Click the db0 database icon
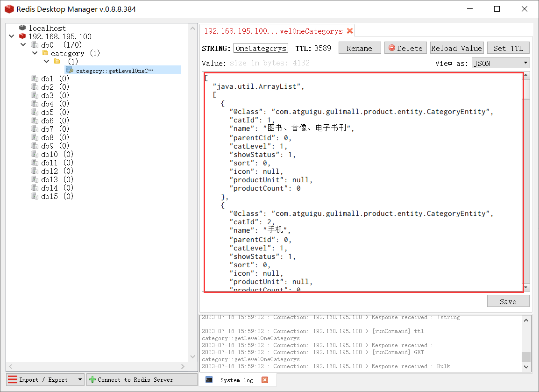539x392 pixels. (x=35, y=45)
